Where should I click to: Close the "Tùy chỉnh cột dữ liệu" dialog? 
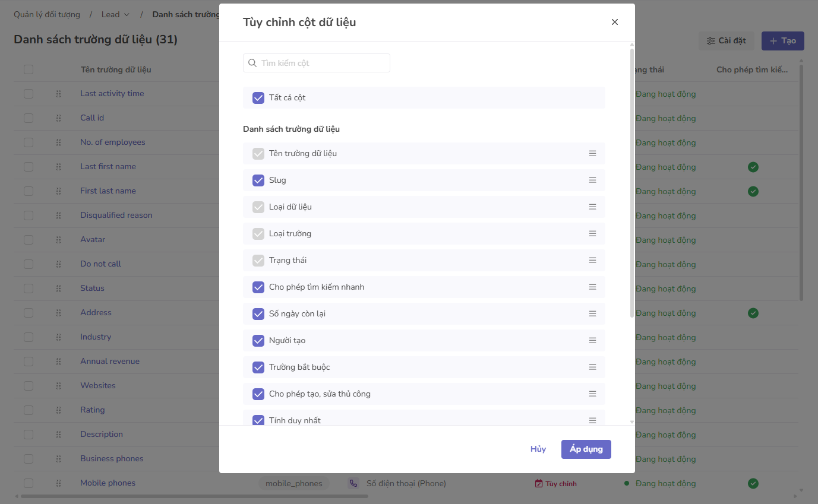pyautogui.click(x=614, y=22)
